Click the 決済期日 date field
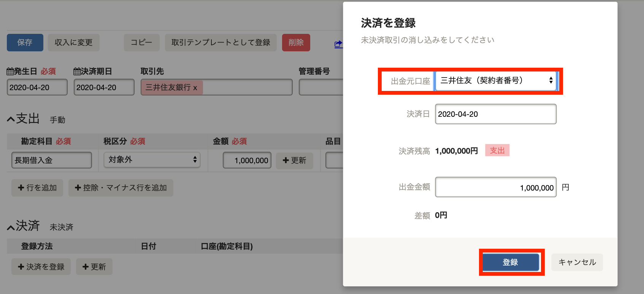The width and height of the screenshot is (644, 294). 104,87
